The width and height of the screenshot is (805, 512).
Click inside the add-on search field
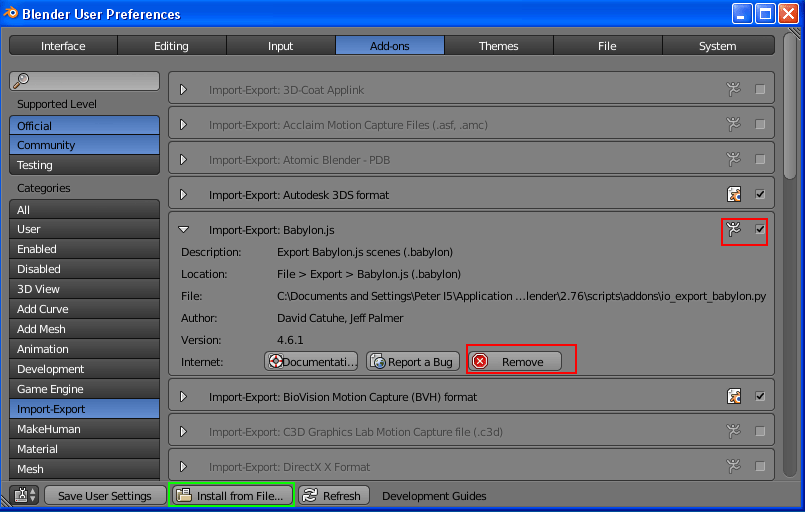(84, 81)
